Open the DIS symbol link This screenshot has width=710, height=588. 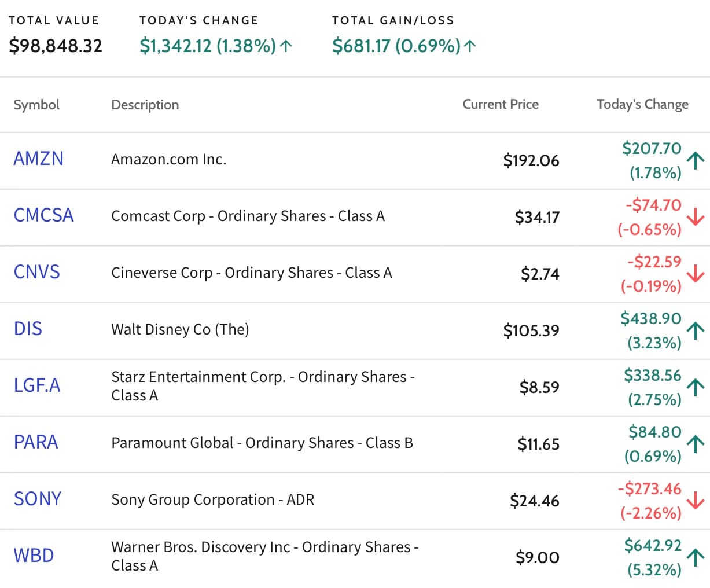28,329
